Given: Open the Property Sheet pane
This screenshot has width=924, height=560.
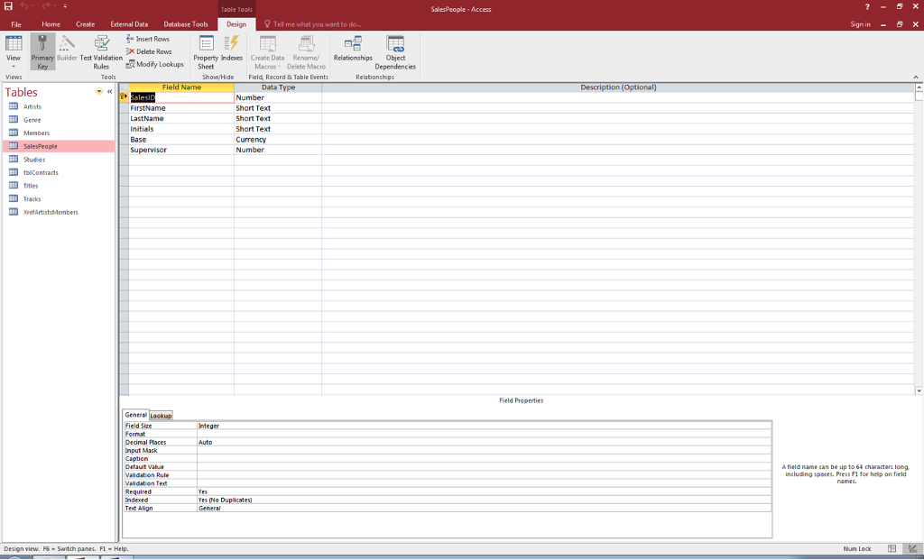Looking at the screenshot, I should pos(206,51).
